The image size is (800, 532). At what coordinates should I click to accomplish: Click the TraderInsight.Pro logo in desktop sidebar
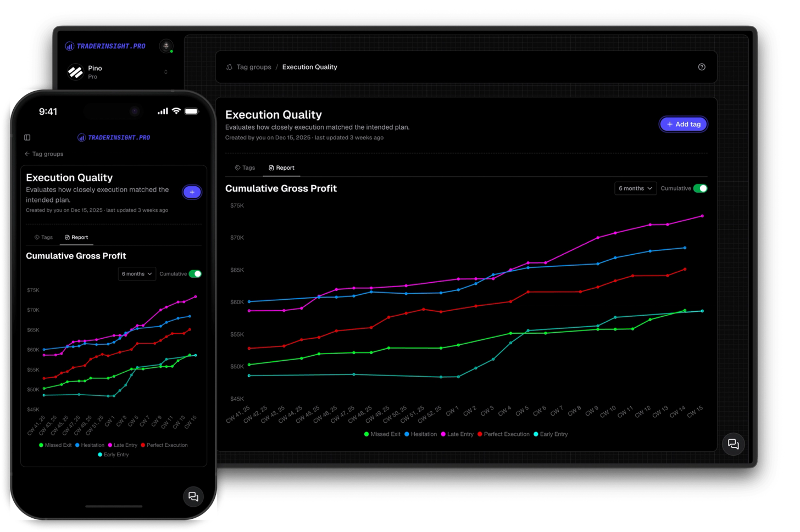[105, 46]
